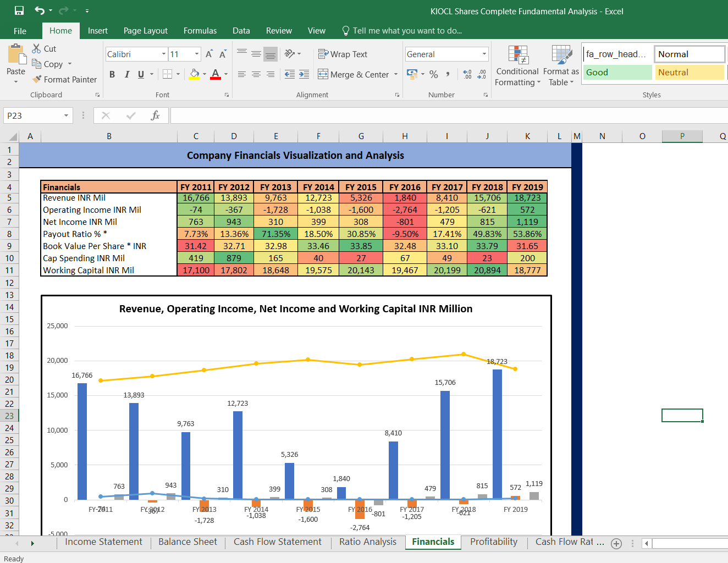Open the Profitability worksheet tab

[x=494, y=542]
